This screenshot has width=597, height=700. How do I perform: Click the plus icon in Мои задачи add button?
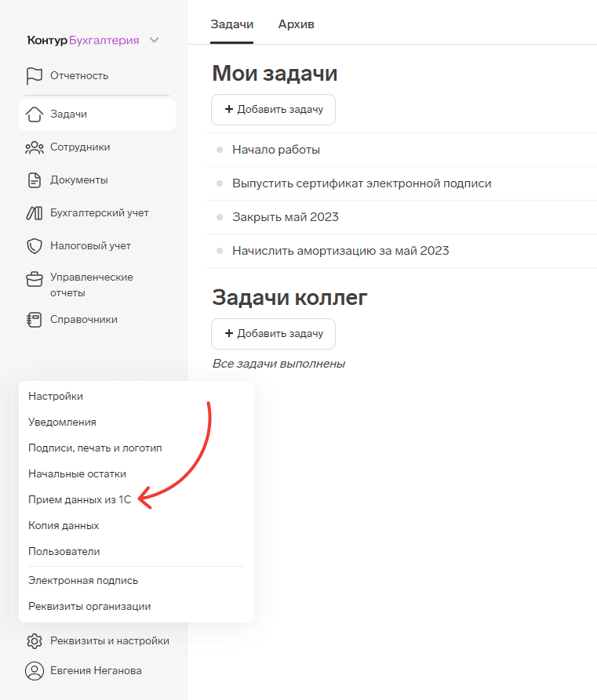coord(229,109)
